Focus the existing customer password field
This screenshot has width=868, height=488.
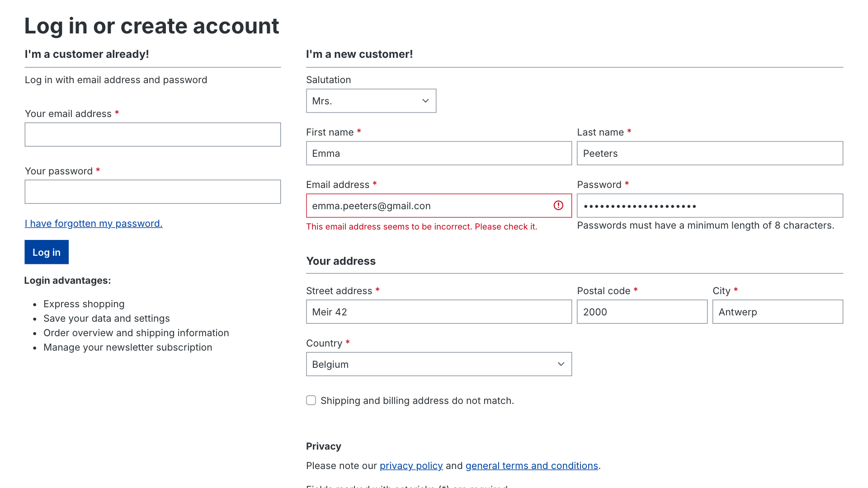[x=153, y=192]
